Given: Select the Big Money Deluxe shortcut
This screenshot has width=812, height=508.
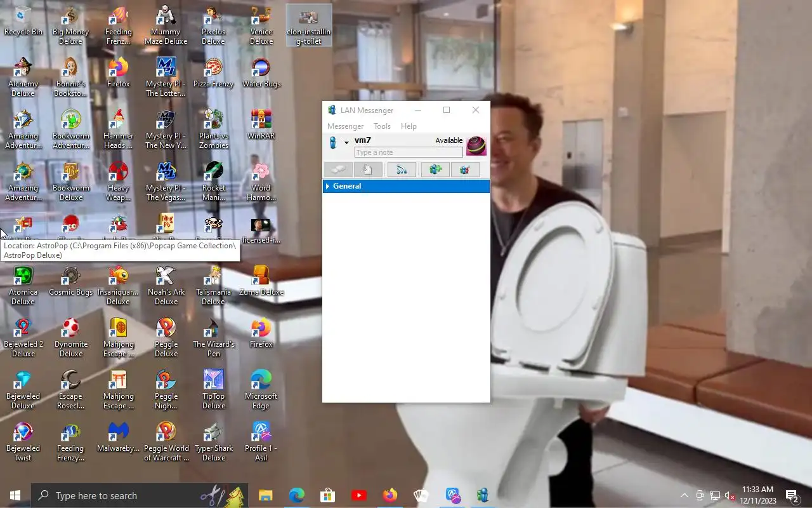Looking at the screenshot, I should point(70,25).
